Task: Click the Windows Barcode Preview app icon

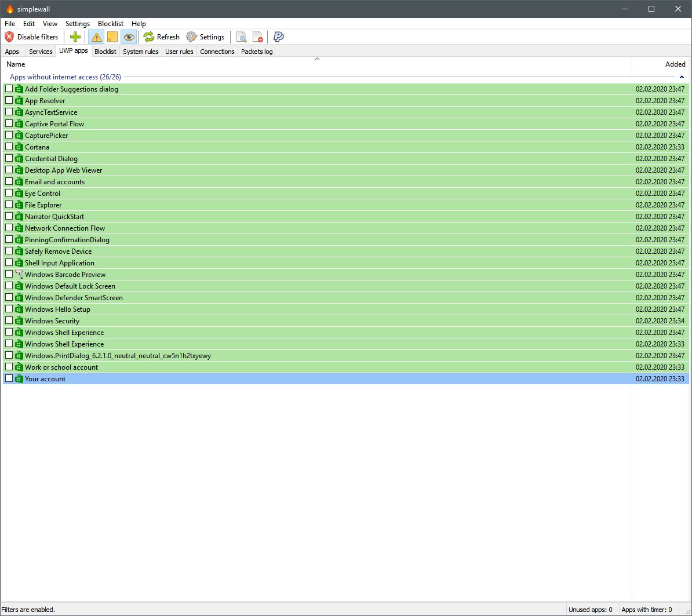Action: click(19, 274)
